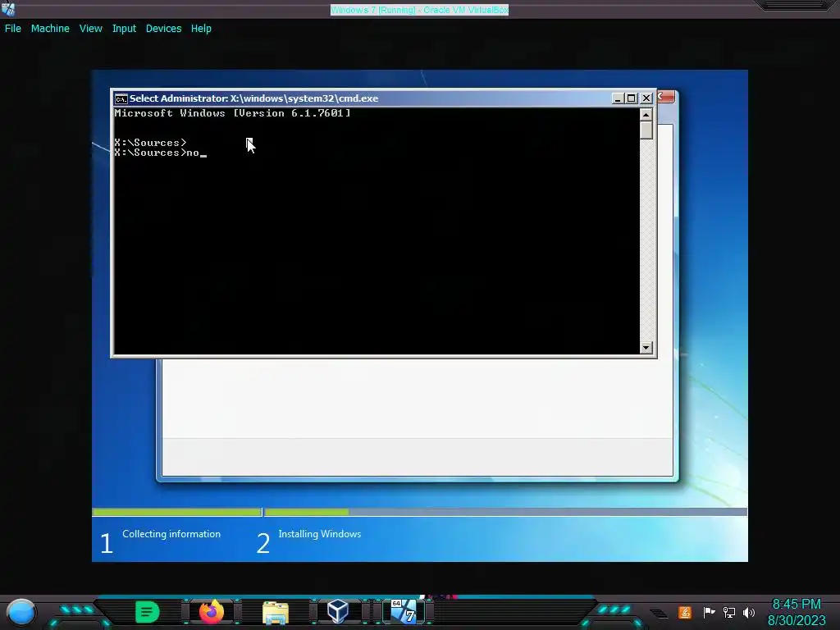Open the Machine menu

tap(50, 29)
